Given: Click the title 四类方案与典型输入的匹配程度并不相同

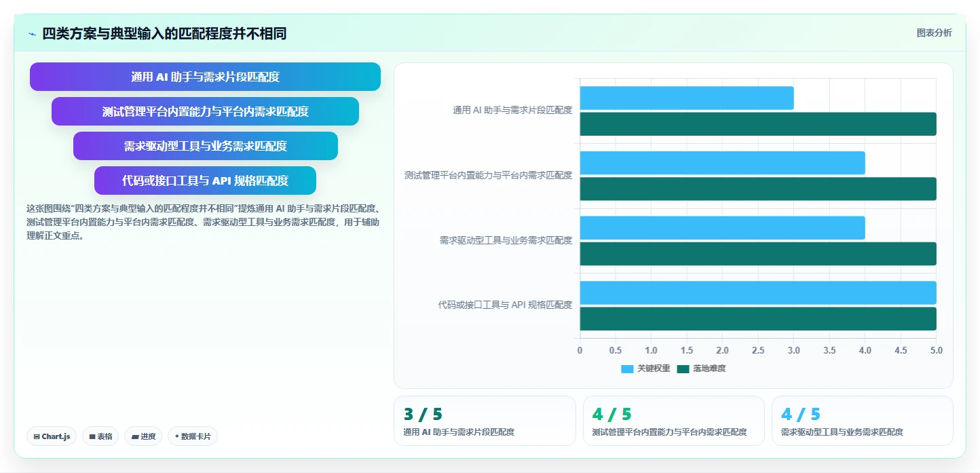Looking at the screenshot, I should pyautogui.click(x=164, y=33).
